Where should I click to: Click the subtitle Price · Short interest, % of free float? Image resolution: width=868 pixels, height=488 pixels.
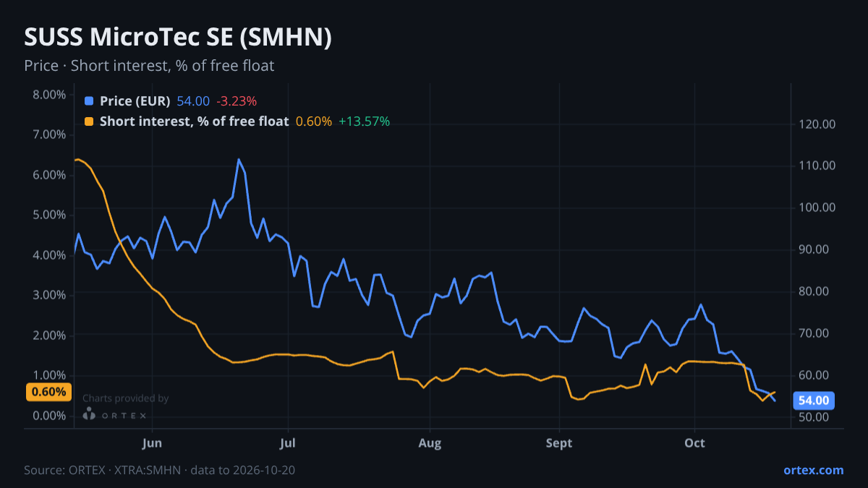149,66
